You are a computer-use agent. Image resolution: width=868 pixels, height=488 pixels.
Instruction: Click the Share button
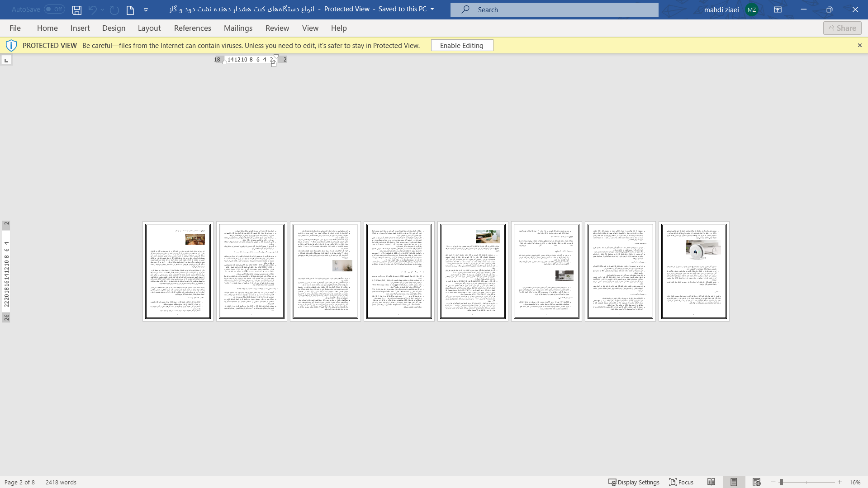(x=842, y=28)
